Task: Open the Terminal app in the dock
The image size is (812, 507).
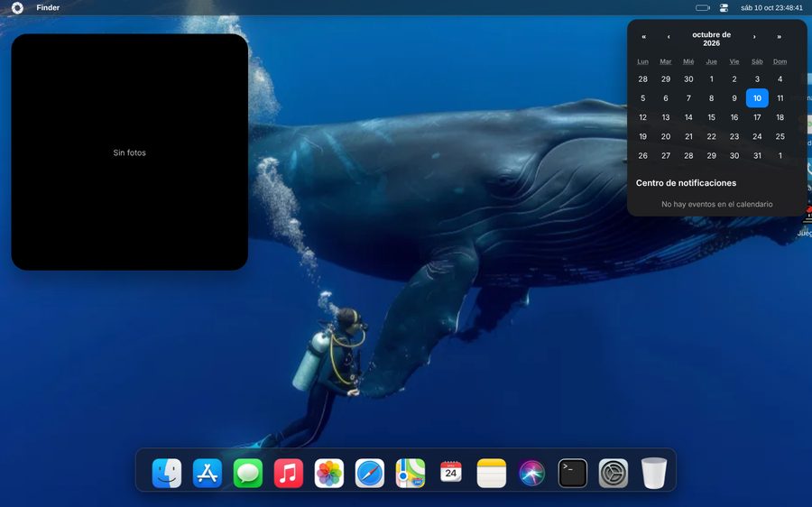Action: click(573, 473)
